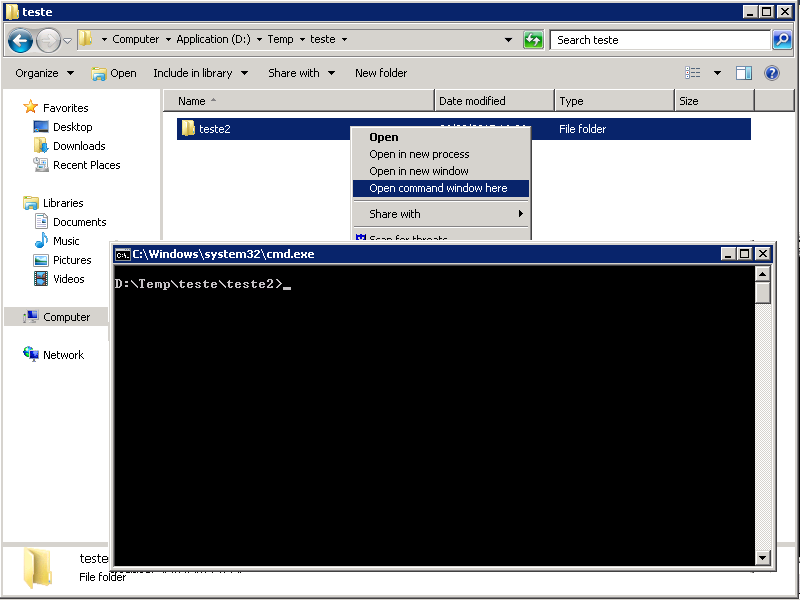Viewport: 800px width, 600px height.
Task: Click the search magnifier icon
Action: (x=783, y=40)
